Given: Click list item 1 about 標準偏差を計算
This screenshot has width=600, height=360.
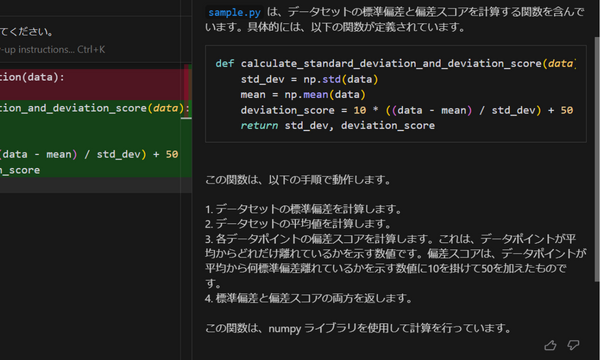Looking at the screenshot, I should pos(303,209).
